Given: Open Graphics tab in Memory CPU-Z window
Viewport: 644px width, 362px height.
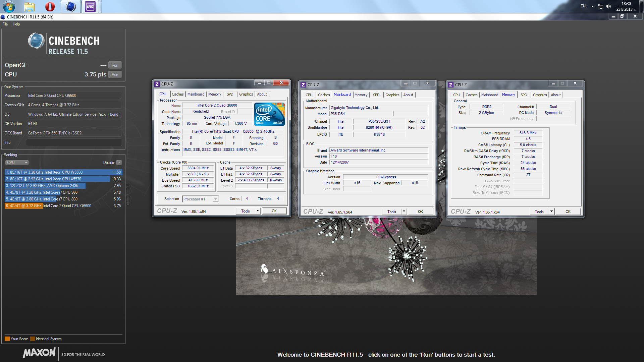Looking at the screenshot, I should (540, 95).
